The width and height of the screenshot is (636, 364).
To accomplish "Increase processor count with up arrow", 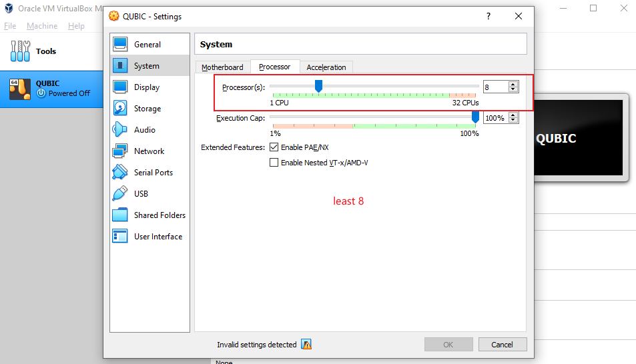I will pos(513,84).
